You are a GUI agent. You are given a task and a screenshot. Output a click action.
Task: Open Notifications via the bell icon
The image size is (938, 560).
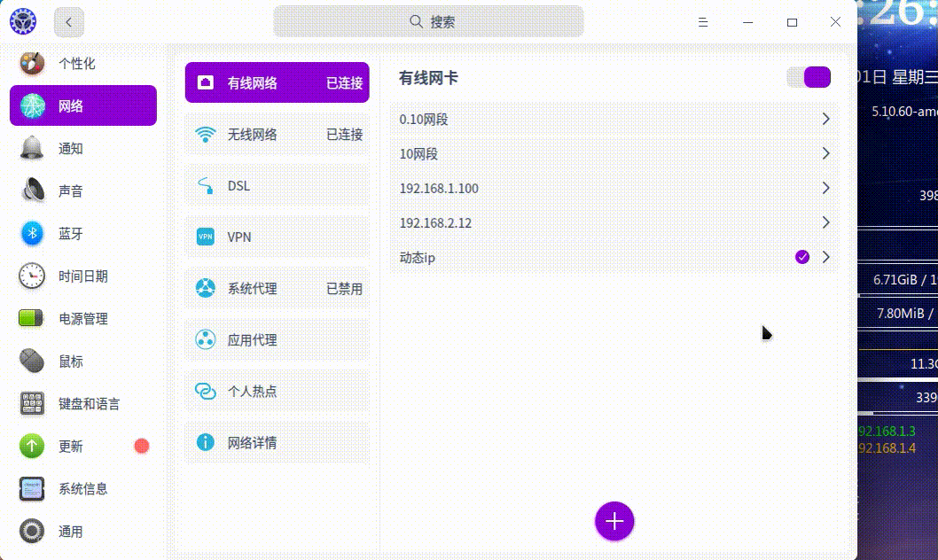click(x=33, y=148)
